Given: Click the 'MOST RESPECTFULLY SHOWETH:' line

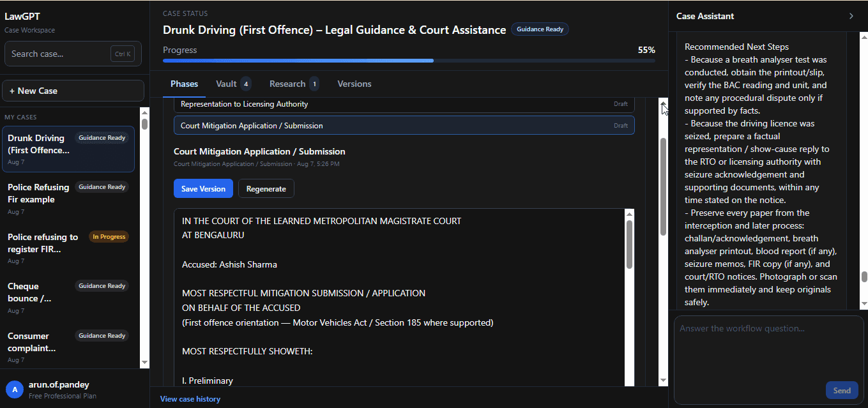Looking at the screenshot, I should tap(247, 351).
